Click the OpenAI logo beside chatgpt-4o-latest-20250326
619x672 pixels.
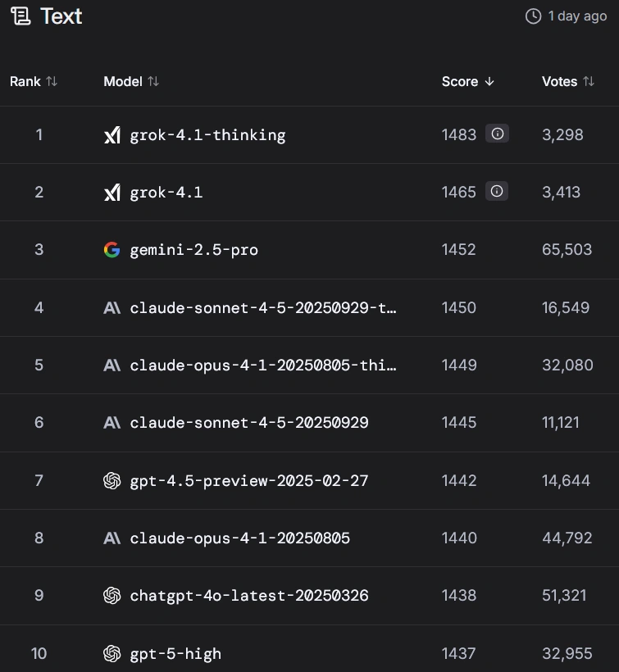coord(112,596)
